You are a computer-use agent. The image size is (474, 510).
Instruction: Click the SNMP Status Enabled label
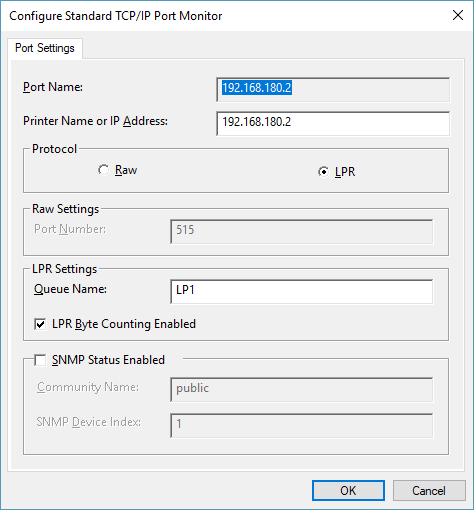(108, 360)
